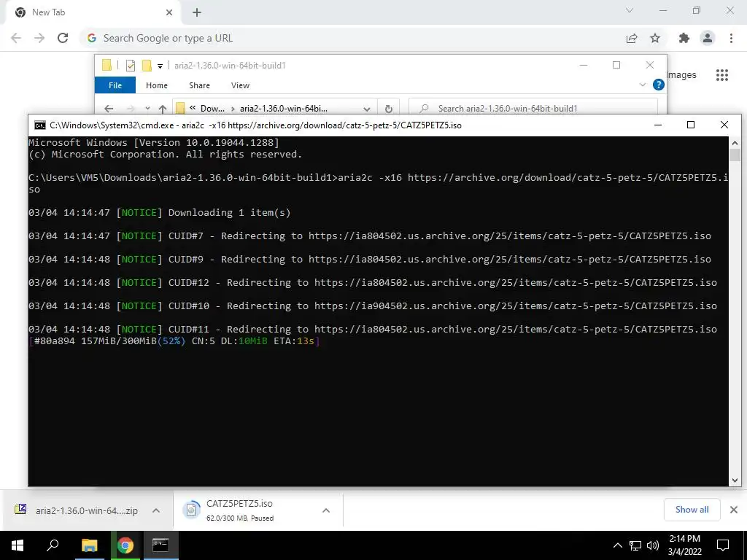Screen dimensions: 747x560
Task: Click the Chrome address bar
Action: point(352,38)
